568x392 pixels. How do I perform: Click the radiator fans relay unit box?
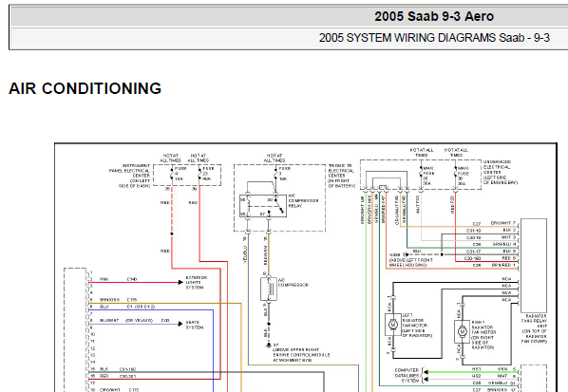point(534,266)
